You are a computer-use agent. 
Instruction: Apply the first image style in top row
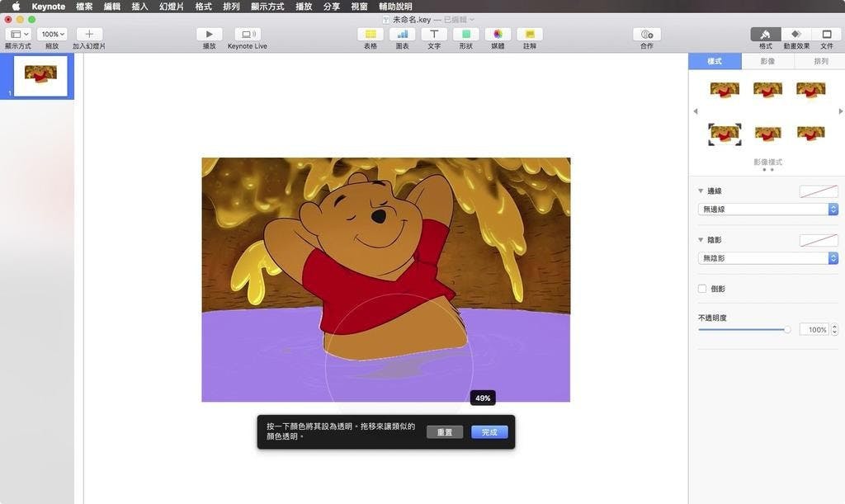(x=725, y=89)
